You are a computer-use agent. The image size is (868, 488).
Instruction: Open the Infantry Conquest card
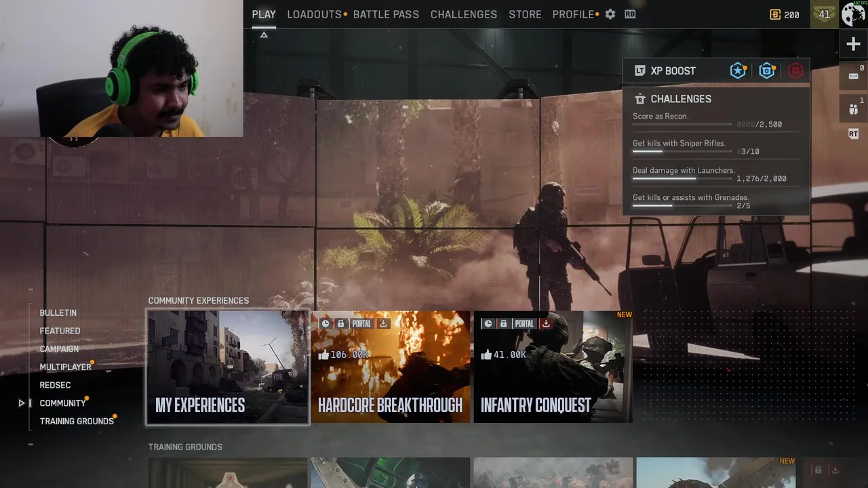tap(553, 367)
